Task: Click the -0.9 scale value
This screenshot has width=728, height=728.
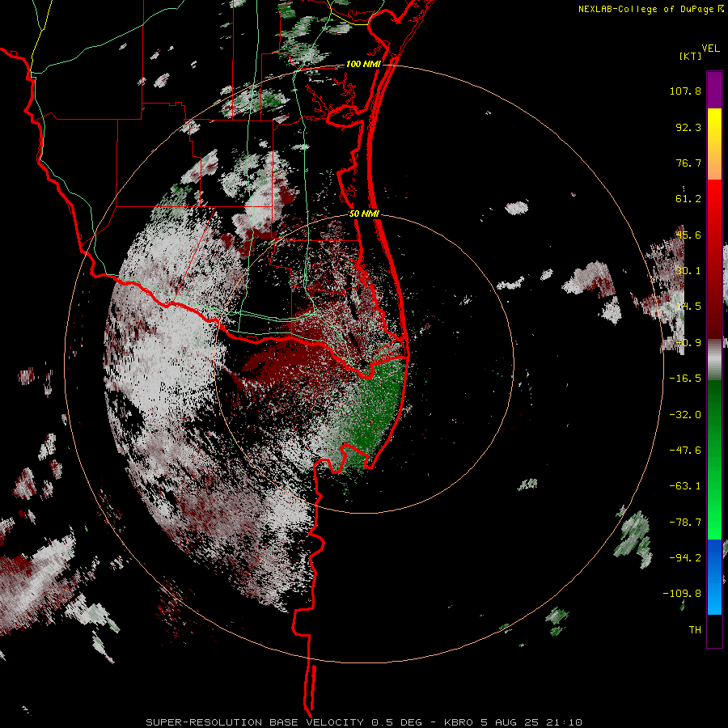Action: pyautogui.click(x=688, y=343)
